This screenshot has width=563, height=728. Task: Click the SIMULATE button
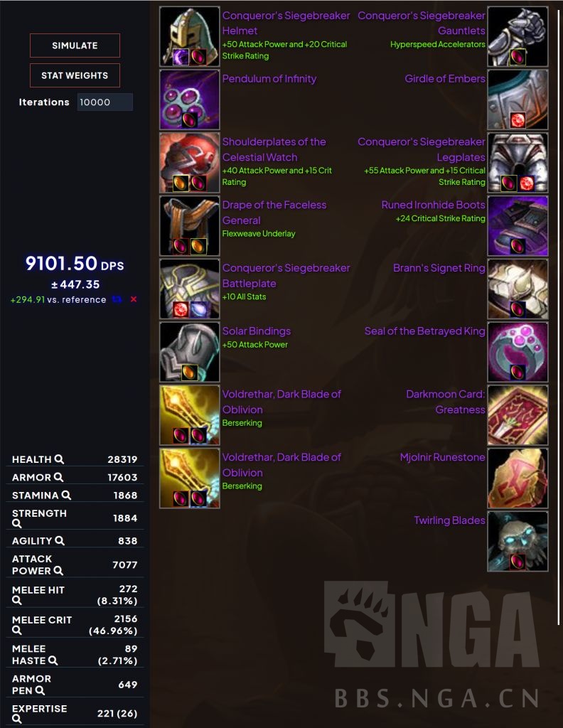[x=75, y=45]
